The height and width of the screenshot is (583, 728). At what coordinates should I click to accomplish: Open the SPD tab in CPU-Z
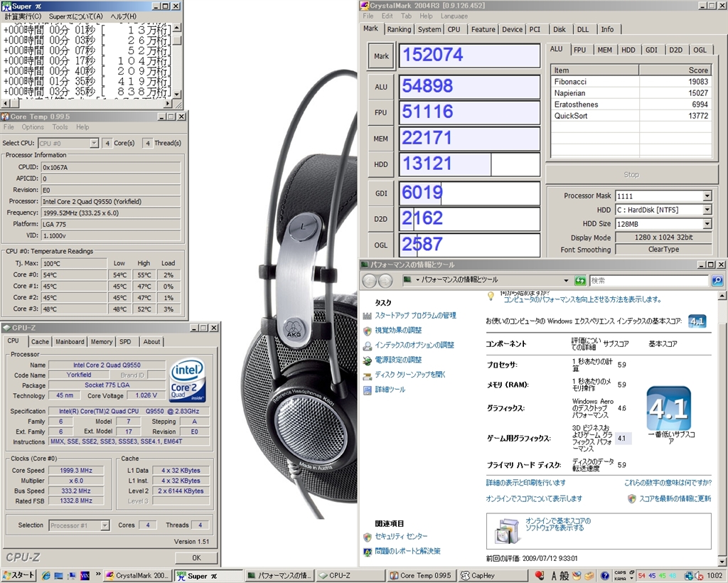tap(125, 342)
